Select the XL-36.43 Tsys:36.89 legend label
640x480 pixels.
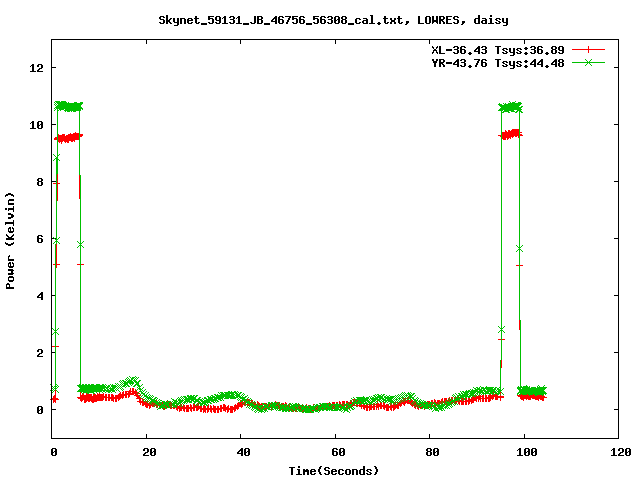pyautogui.click(x=498, y=50)
